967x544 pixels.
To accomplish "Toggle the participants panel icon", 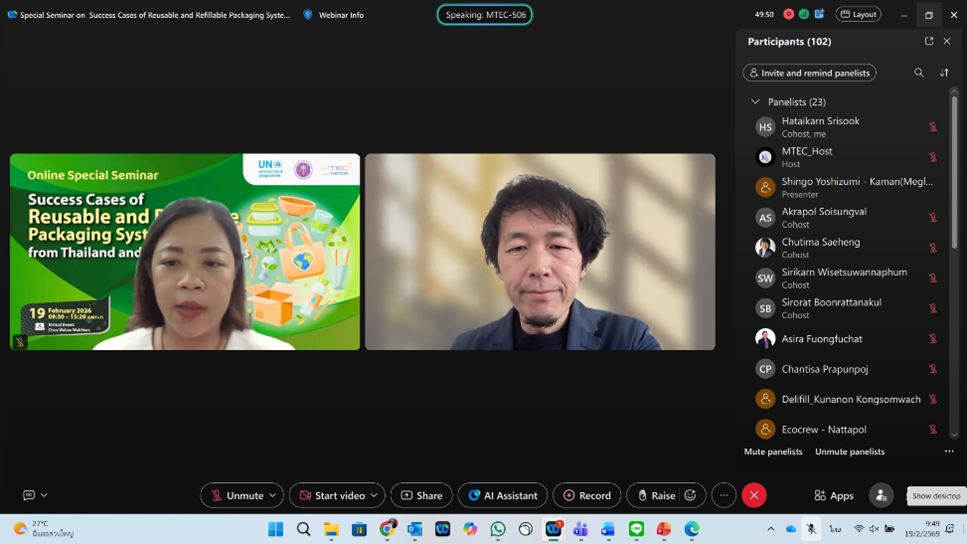I will tap(881, 496).
